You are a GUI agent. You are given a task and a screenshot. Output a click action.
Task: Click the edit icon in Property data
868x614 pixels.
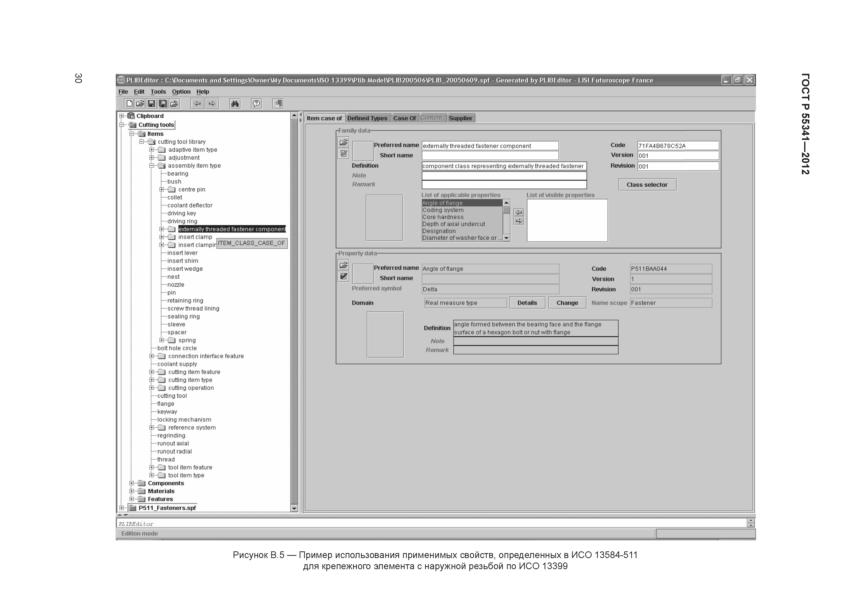coord(344,276)
